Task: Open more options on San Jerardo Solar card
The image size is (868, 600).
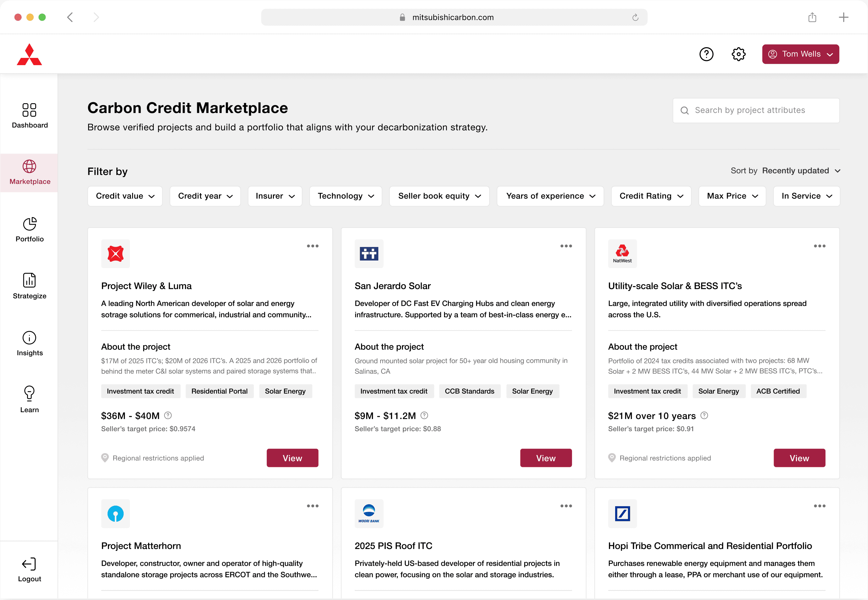Action: point(566,246)
